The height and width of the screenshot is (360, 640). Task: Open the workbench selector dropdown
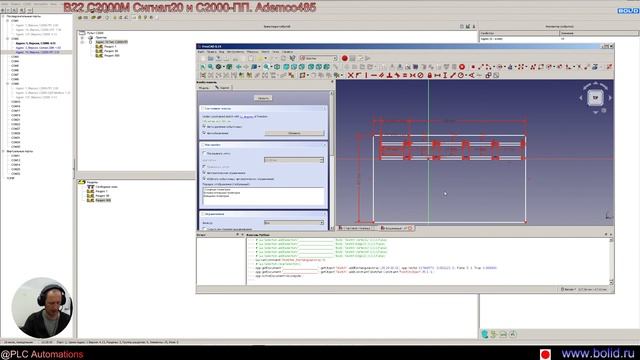click(x=319, y=58)
